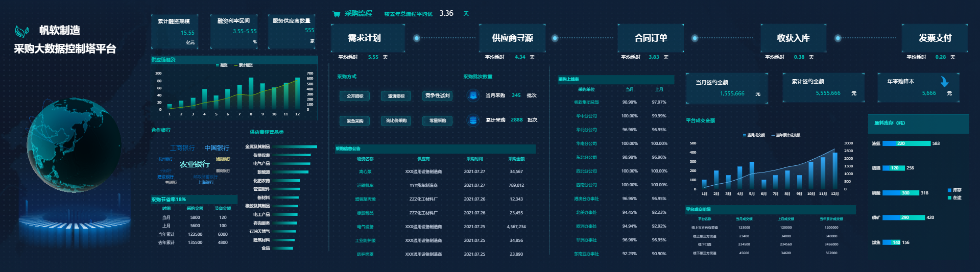Select the 需求计划 process step
This screenshot has height=272, width=980.
pos(365,38)
